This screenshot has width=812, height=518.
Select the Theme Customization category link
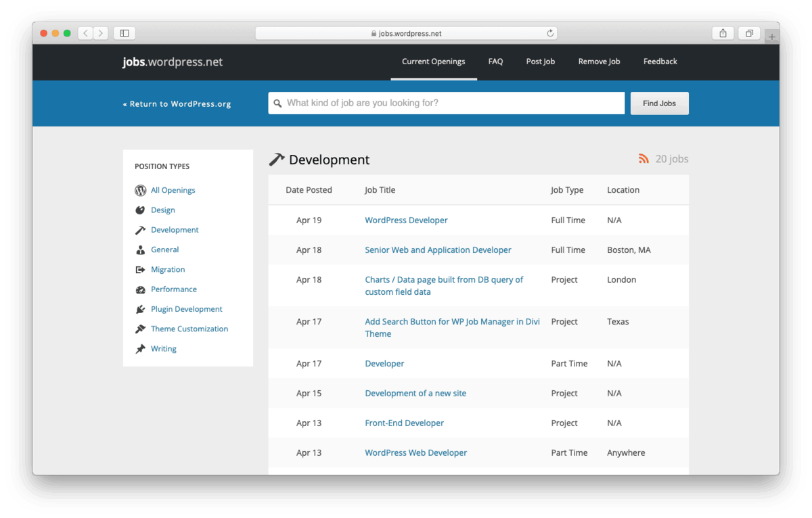189,329
